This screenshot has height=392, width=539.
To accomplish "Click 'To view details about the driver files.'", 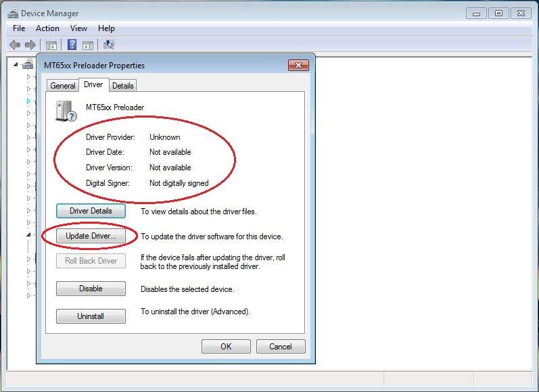I will pos(199,212).
